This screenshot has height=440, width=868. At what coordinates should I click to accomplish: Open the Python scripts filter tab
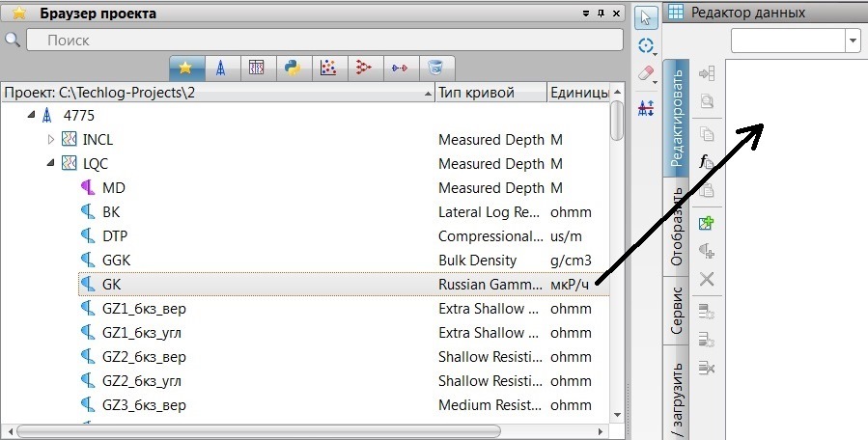click(x=293, y=69)
